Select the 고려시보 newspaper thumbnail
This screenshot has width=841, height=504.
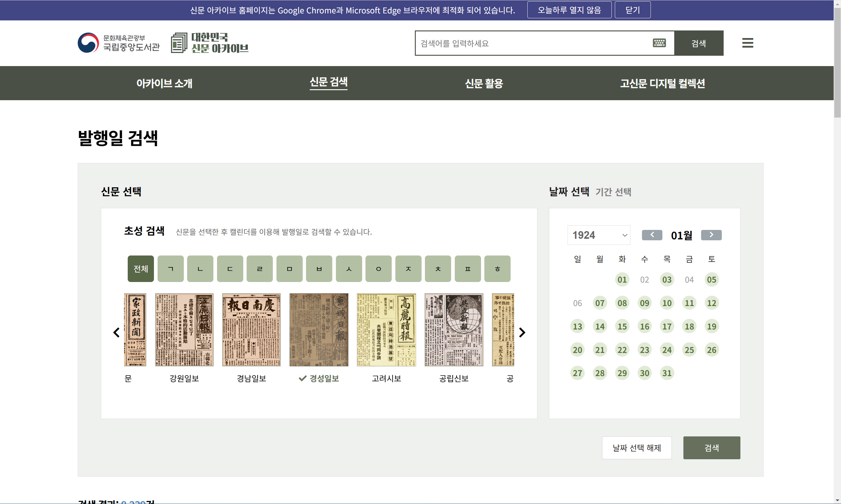click(386, 330)
